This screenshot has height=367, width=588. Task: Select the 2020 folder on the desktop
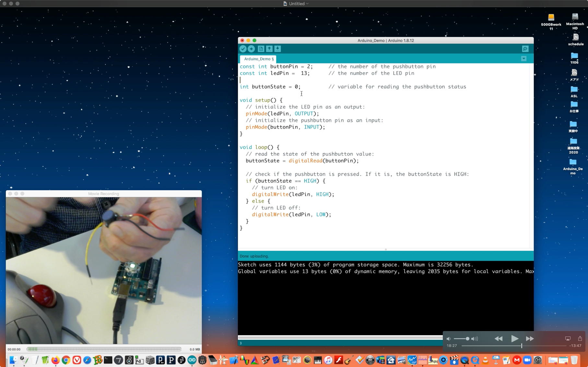click(573, 146)
